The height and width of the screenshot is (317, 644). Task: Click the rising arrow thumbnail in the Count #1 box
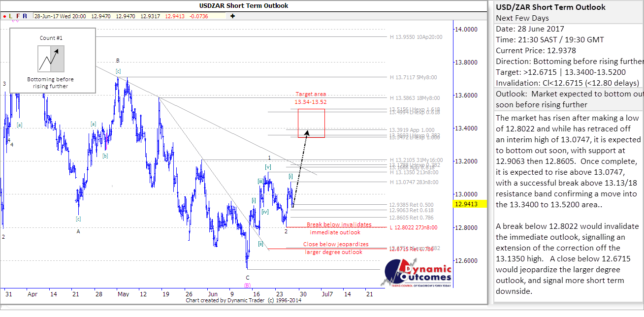tap(51, 59)
